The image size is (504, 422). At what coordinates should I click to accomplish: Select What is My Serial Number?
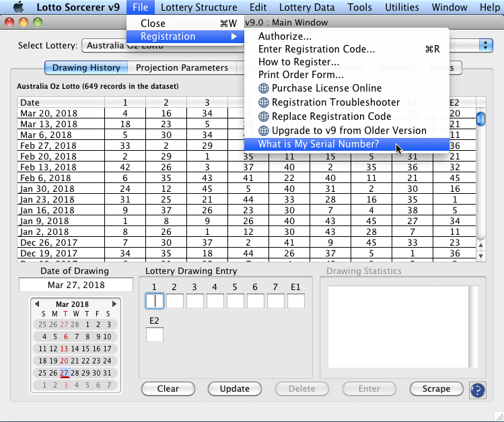click(318, 144)
